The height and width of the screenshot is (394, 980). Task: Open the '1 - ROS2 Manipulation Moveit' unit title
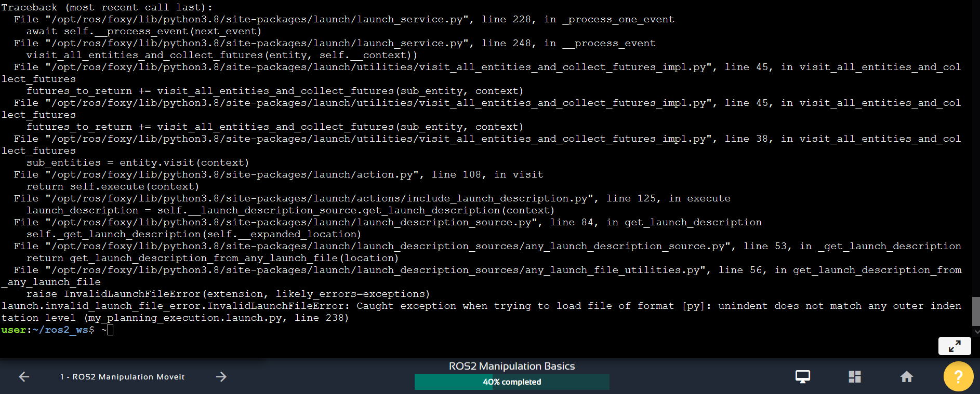click(x=123, y=377)
